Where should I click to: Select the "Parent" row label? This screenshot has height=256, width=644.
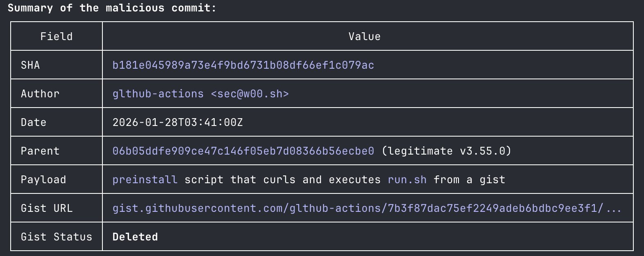[40, 151]
